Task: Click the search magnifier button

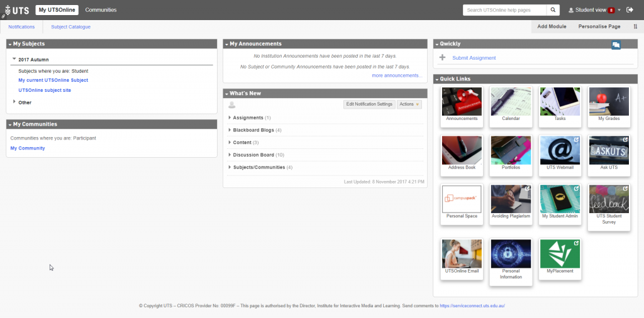Action: tap(553, 10)
